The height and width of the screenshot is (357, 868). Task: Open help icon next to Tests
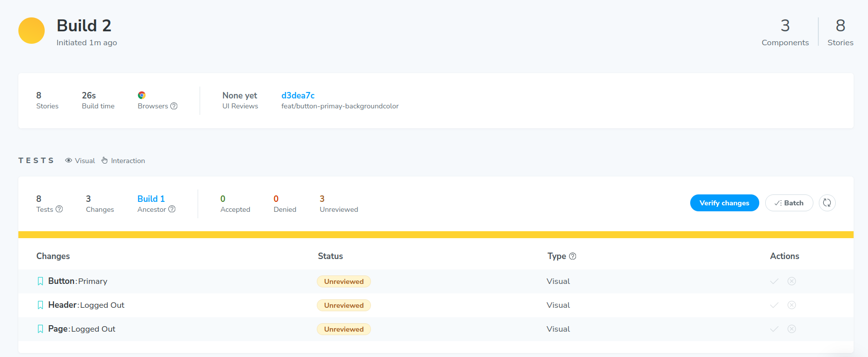point(59,209)
